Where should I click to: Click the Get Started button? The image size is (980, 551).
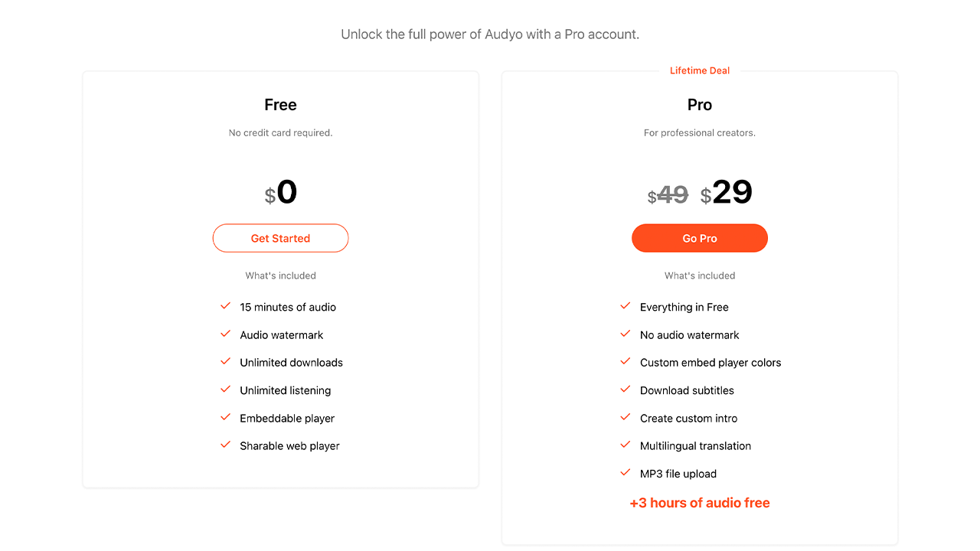tap(280, 238)
